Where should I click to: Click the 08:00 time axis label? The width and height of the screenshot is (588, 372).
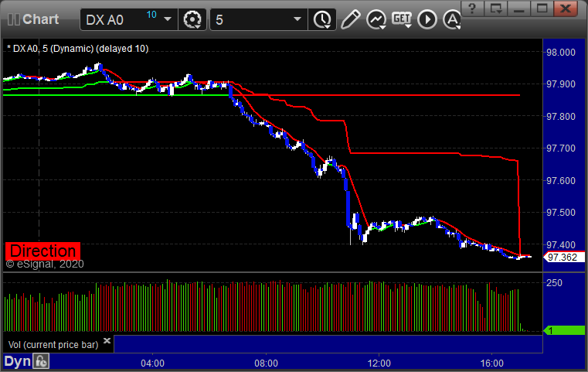coord(267,363)
